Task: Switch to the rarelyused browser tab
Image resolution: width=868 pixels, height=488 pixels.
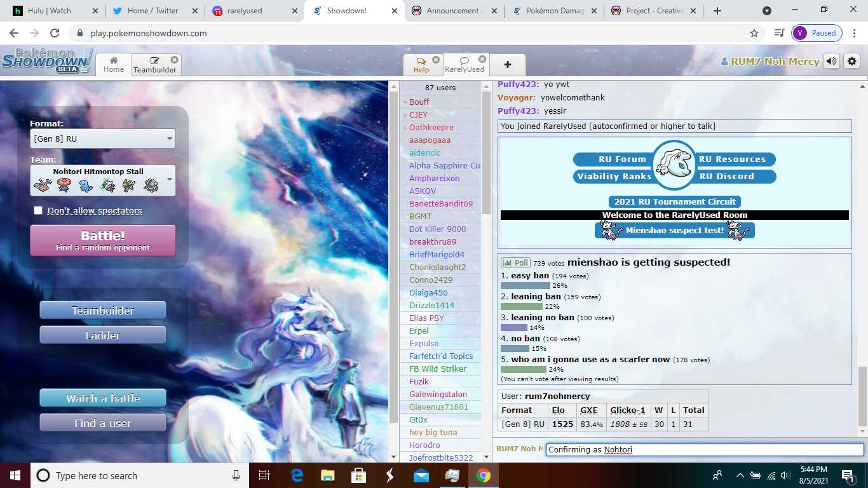Action: [255, 11]
